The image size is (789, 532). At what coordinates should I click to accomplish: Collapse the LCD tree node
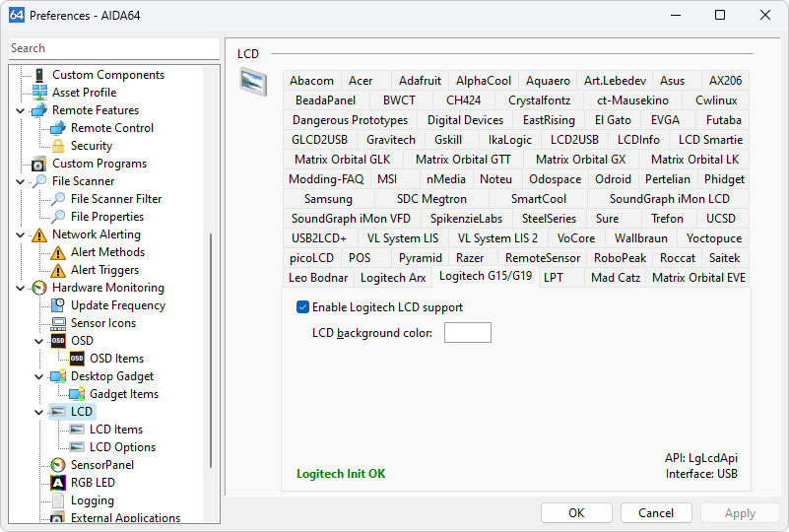[39, 412]
